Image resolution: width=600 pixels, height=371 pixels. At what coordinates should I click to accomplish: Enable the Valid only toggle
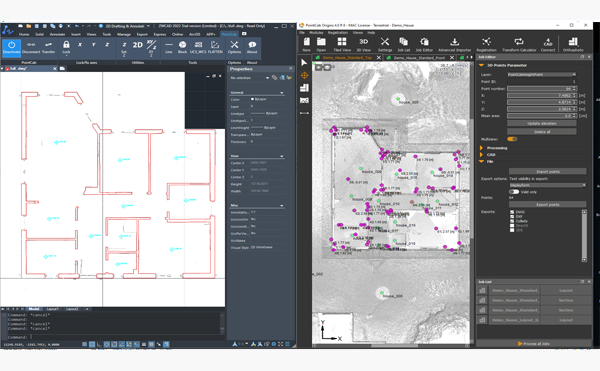pos(514,192)
